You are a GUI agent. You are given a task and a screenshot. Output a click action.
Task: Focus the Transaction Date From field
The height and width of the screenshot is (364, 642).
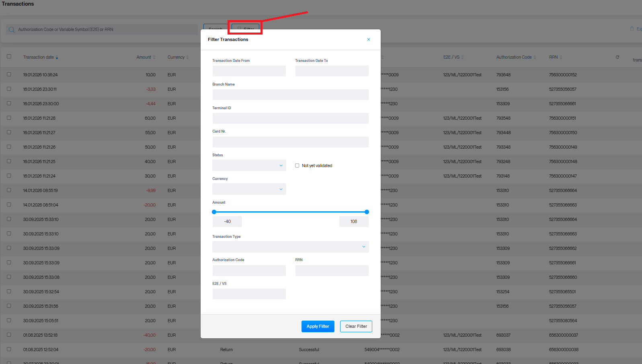[249, 71]
